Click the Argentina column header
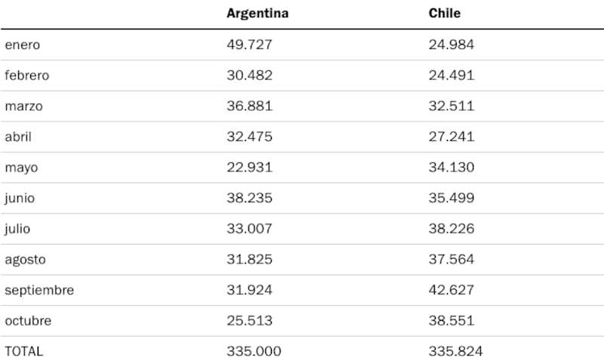Image resolution: width=604 pixels, height=364 pixels. click(257, 14)
